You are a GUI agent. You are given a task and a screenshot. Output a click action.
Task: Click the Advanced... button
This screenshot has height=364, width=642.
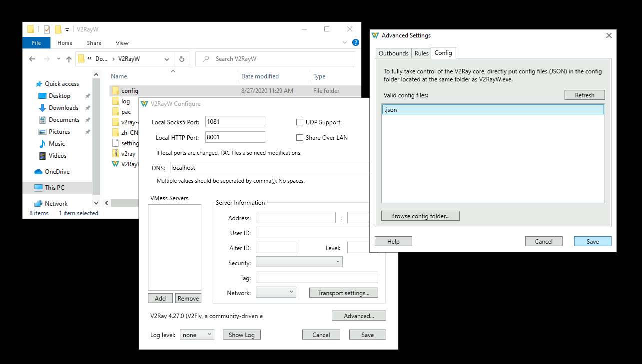pos(359,316)
